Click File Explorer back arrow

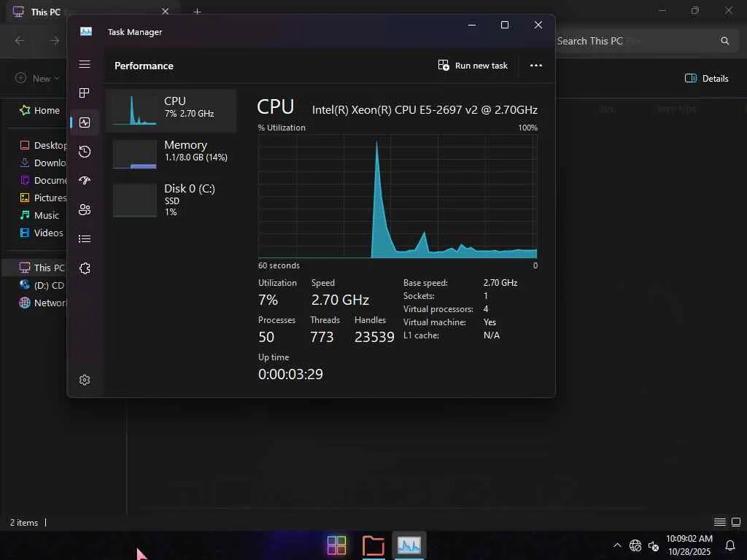click(x=20, y=41)
